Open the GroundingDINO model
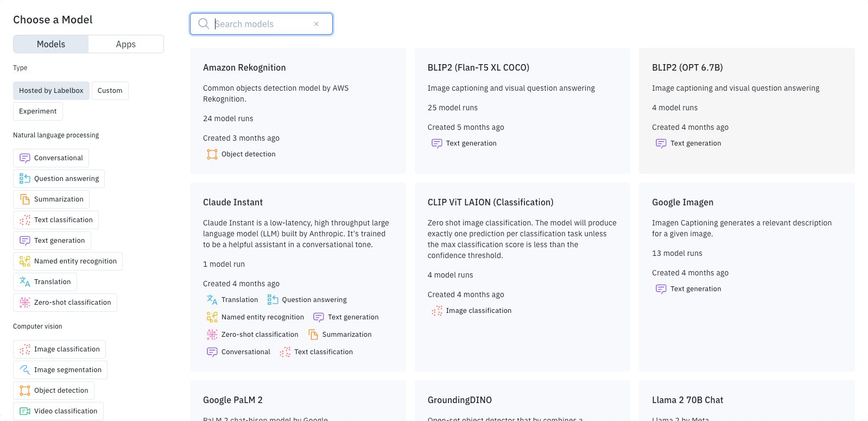The width and height of the screenshot is (868, 421). [522, 400]
